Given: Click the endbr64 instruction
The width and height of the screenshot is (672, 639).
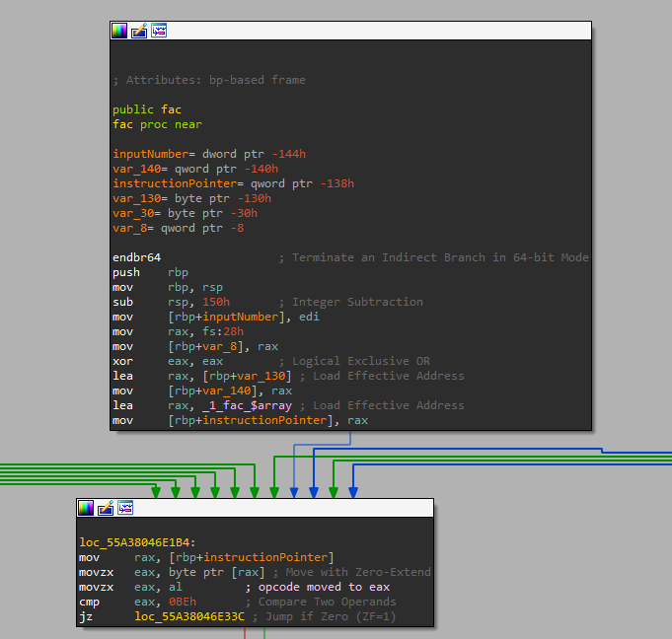Looking at the screenshot, I should 137,257.
